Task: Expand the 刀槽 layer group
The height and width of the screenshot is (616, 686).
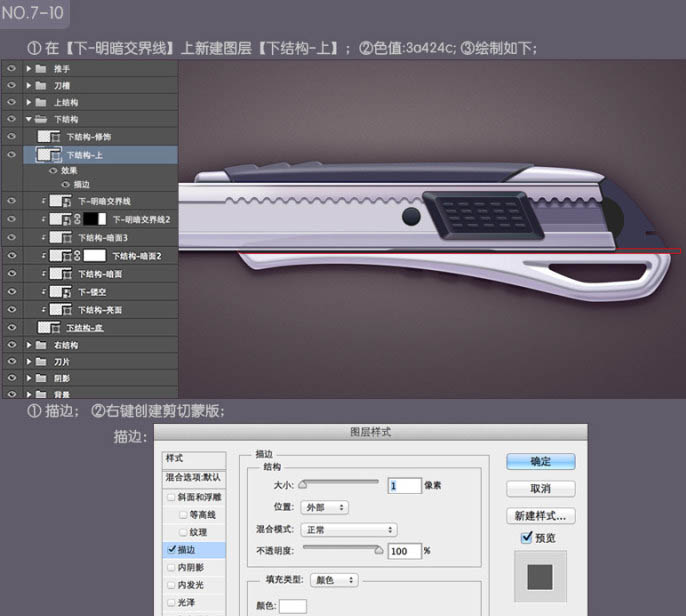Action: tap(28, 85)
